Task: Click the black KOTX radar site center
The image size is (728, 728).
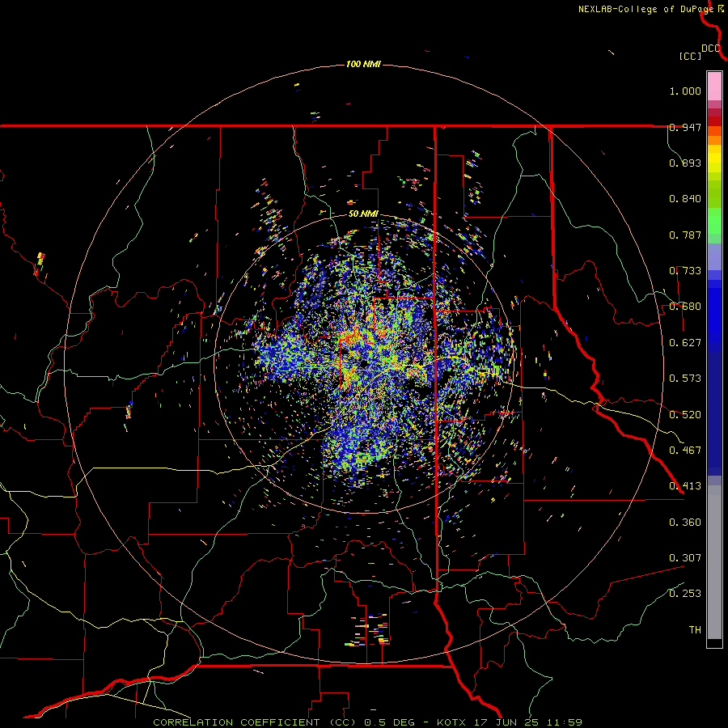Action: coord(364,363)
